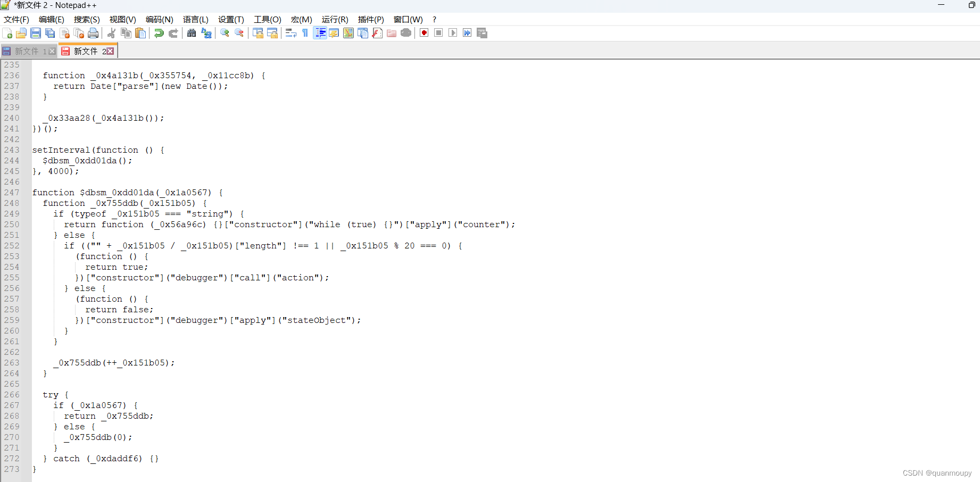Open Find with binoculars icon
The width and height of the screenshot is (980, 482).
coord(192,33)
